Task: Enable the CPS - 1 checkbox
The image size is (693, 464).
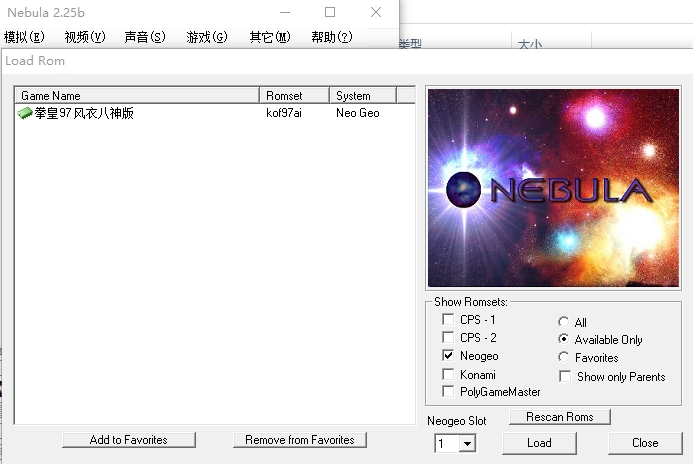Action: pos(448,319)
